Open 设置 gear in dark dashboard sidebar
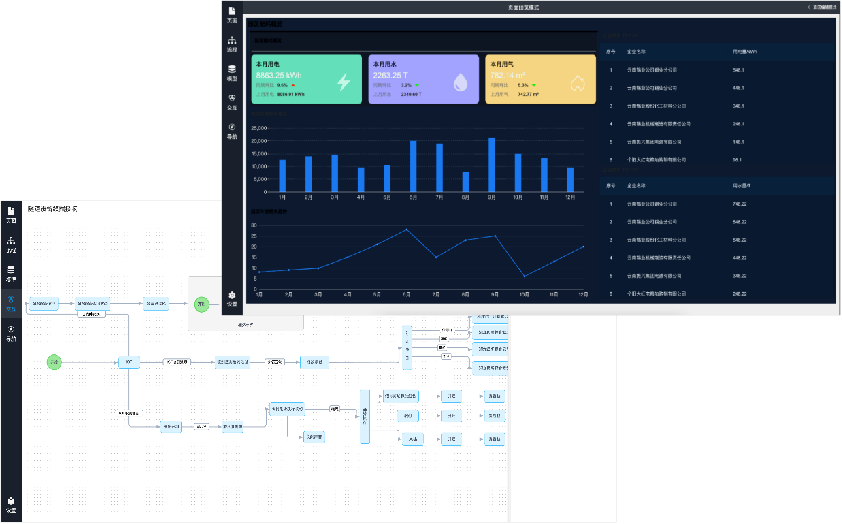This screenshot has width=842, height=524. coord(232,296)
